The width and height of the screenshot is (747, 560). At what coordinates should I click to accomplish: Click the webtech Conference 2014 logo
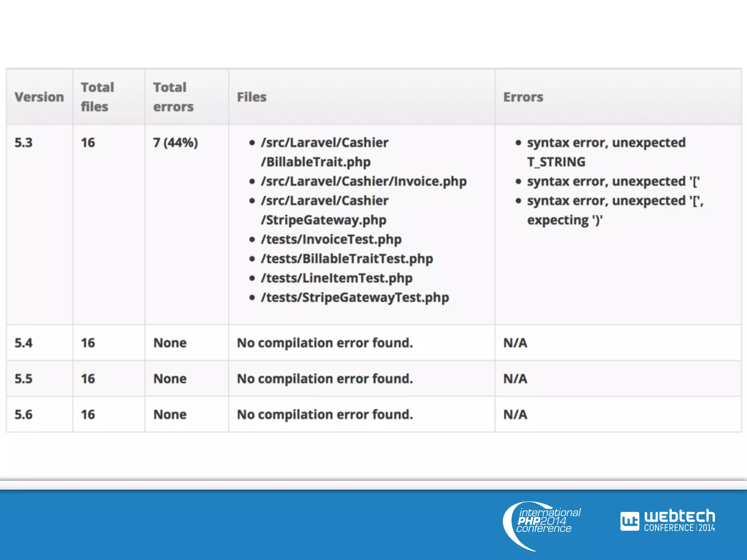click(x=667, y=521)
